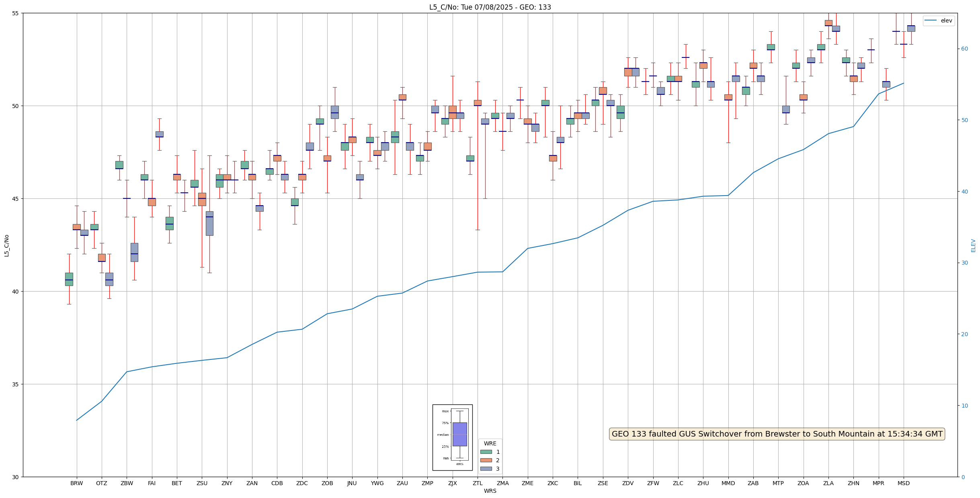Click the WRE legend title
Viewport: 980px width, 498px height.
pos(490,443)
